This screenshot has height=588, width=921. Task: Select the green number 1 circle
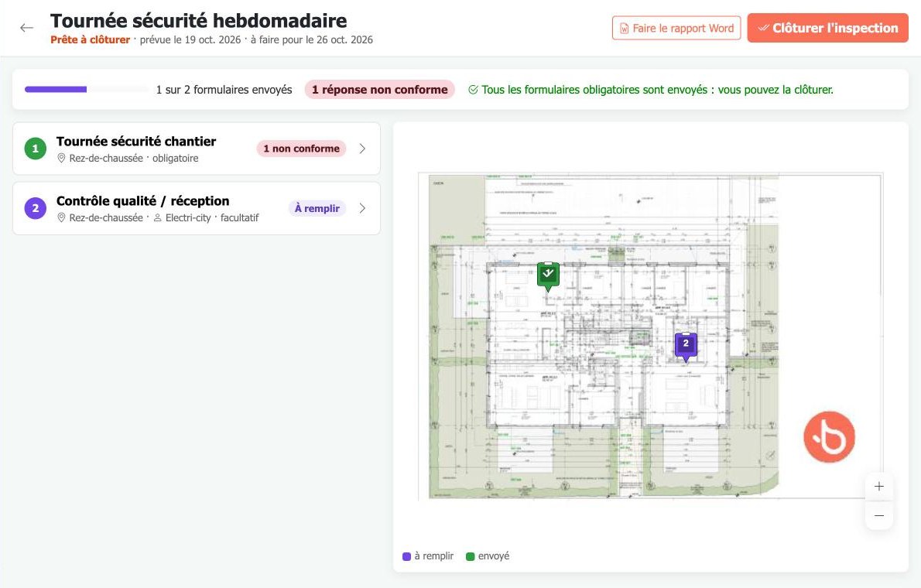pos(36,149)
